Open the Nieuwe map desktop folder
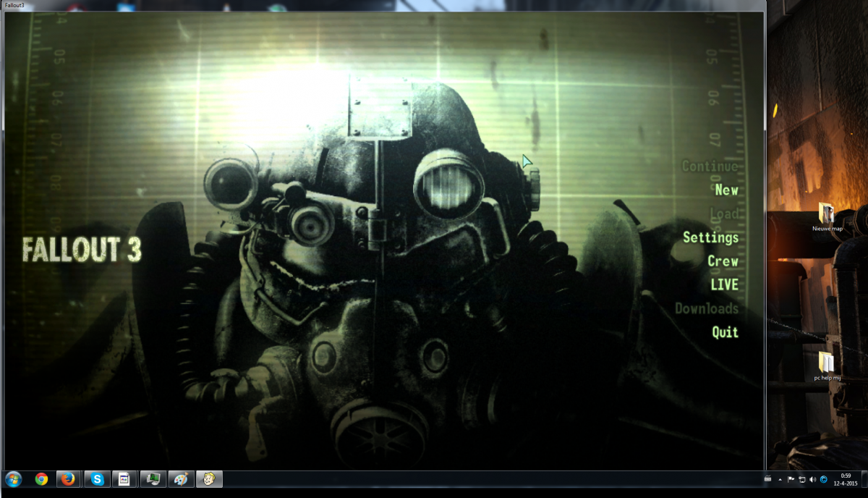868x498 pixels. coord(827,217)
